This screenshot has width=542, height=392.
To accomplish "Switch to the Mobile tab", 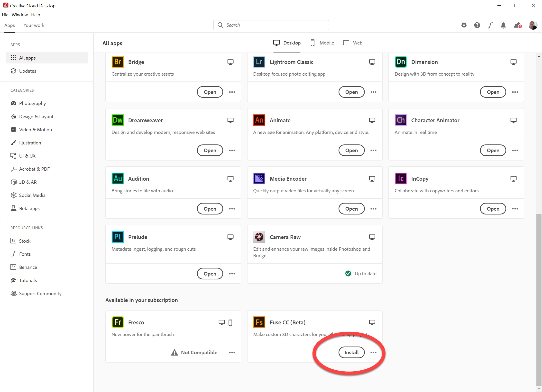I will (x=322, y=43).
